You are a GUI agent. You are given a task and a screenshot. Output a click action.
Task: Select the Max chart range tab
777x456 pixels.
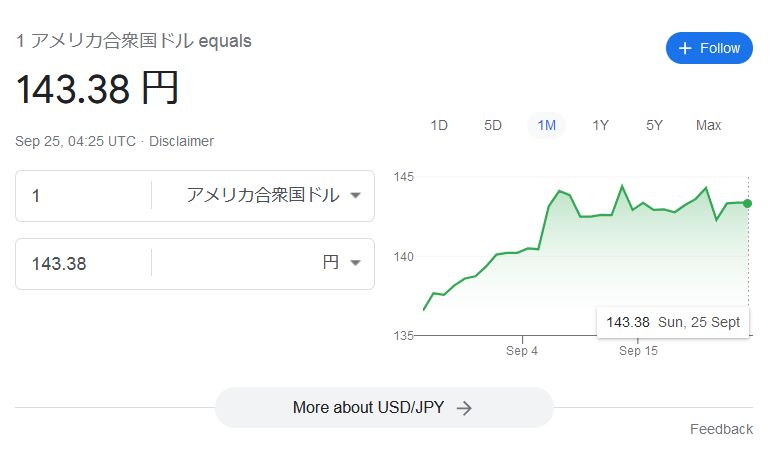[x=708, y=125]
